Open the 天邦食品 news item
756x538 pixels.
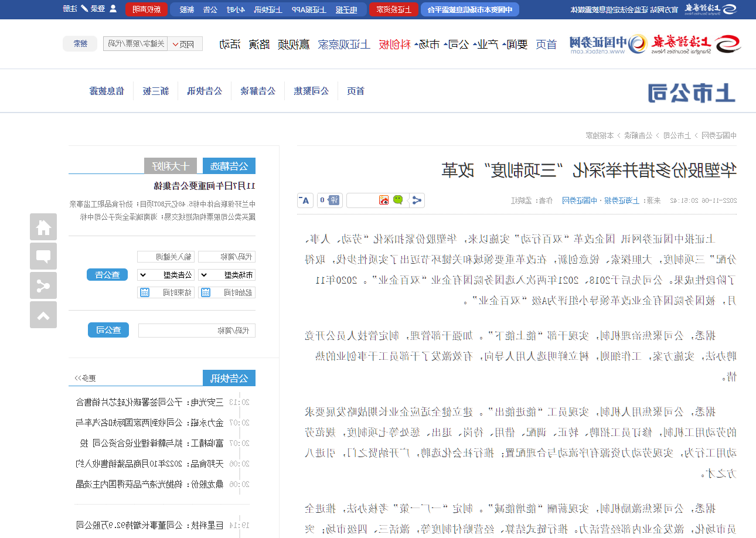[x=150, y=464]
